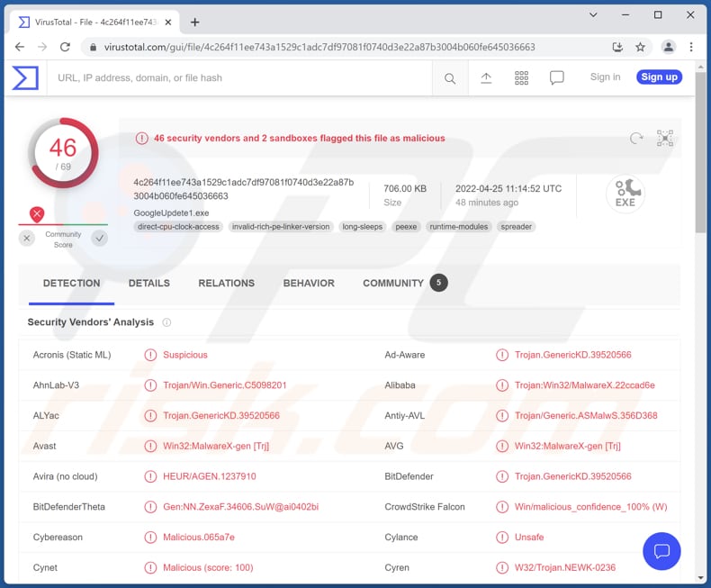Click the Sign in link

point(605,77)
